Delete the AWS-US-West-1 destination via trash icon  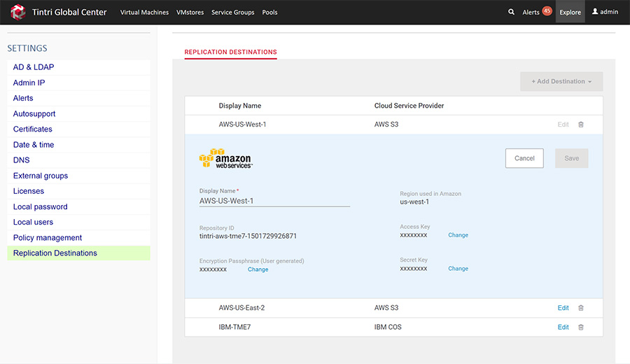[580, 125]
